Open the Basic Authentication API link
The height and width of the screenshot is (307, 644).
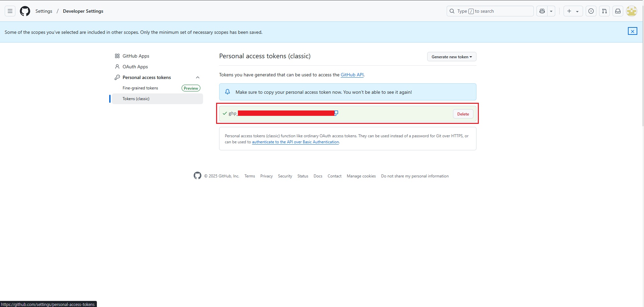(296, 142)
